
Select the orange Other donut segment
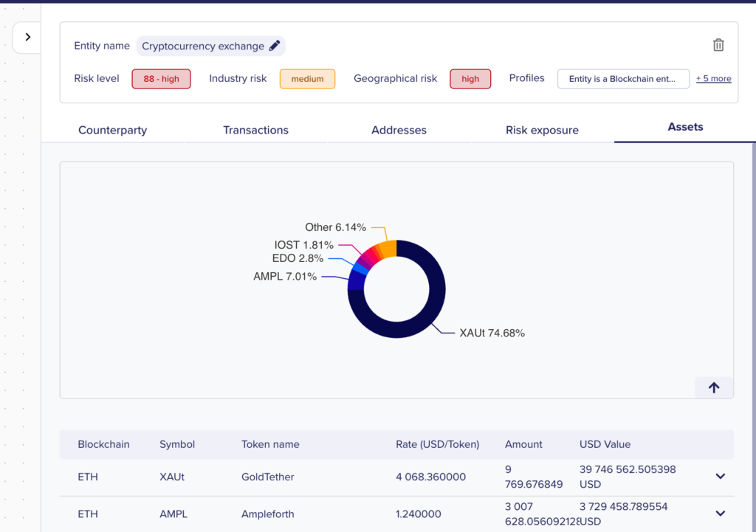[x=388, y=249]
